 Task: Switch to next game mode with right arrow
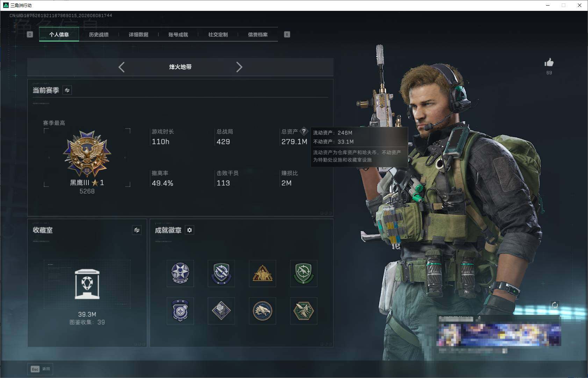[x=239, y=67]
